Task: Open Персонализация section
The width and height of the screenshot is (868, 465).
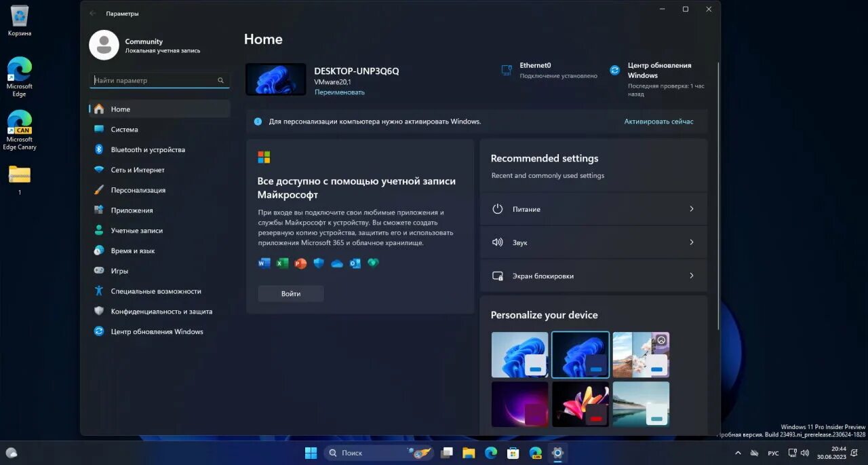Action: click(x=160, y=190)
